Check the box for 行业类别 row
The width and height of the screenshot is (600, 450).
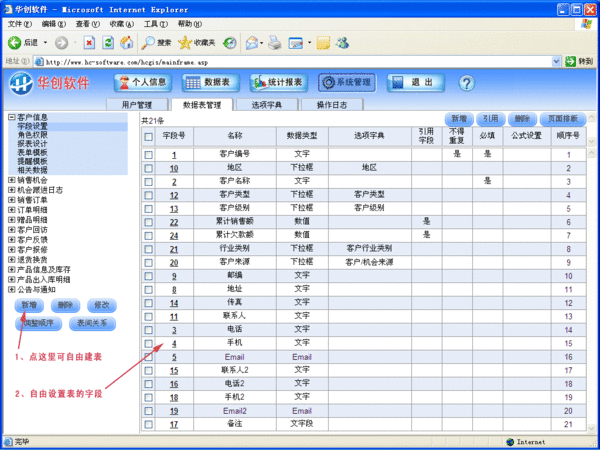148,249
